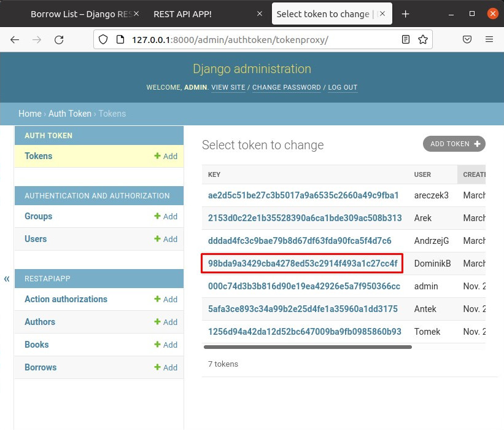Click the LOG OUT link
The height and width of the screenshot is (430, 504).
coord(343,87)
